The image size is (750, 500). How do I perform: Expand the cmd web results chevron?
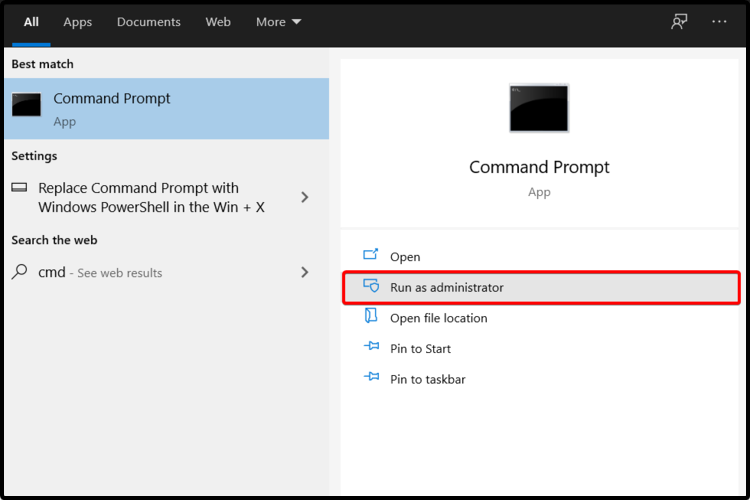[305, 272]
